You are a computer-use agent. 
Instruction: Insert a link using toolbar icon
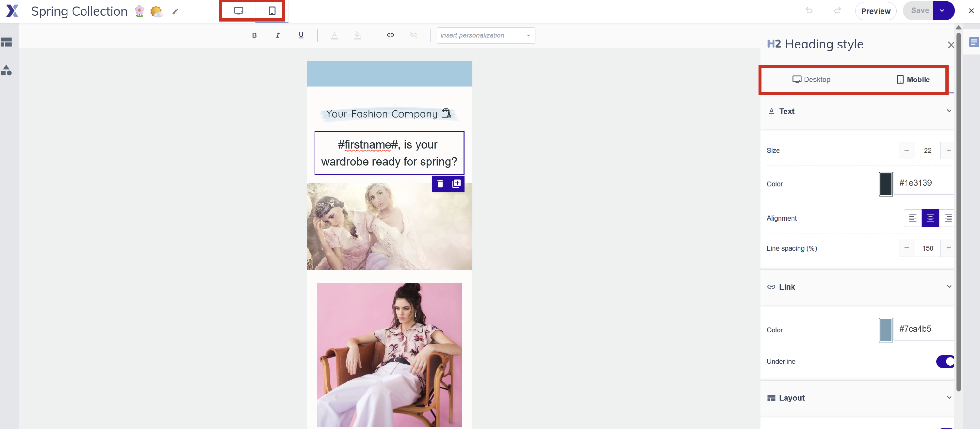[x=390, y=35]
